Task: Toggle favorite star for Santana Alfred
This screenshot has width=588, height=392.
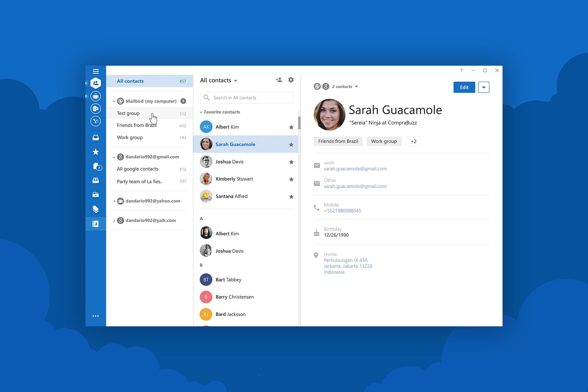Action: tap(291, 197)
